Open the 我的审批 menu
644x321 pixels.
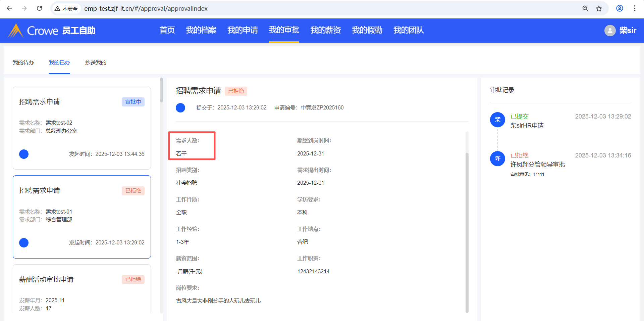[x=284, y=30]
